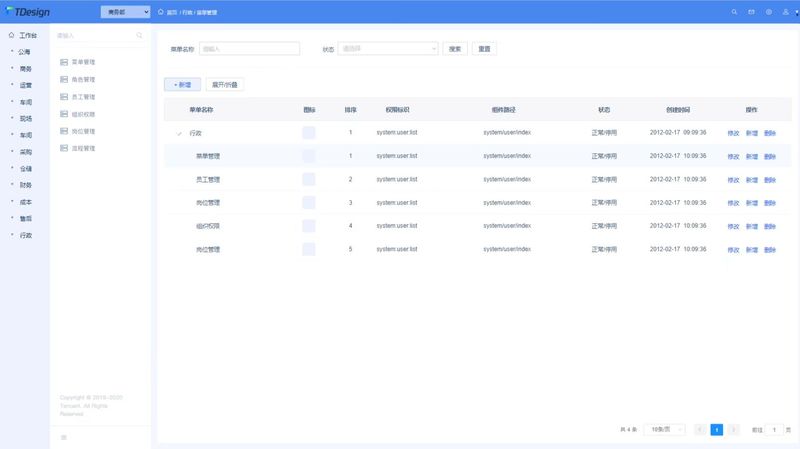Click the 排序 column header
This screenshot has width=800, height=449.
pyautogui.click(x=351, y=110)
